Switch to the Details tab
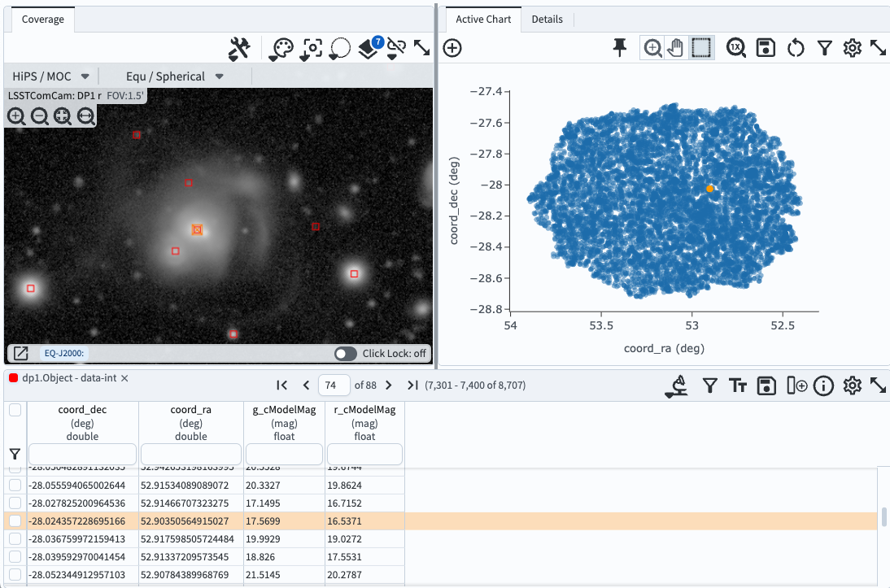The height and width of the screenshot is (588, 890). coord(547,20)
